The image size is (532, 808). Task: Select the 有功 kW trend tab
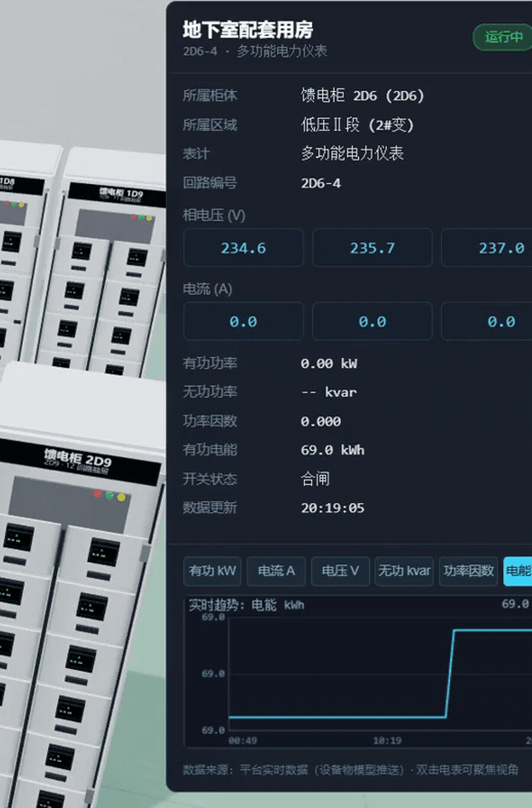[212, 571]
